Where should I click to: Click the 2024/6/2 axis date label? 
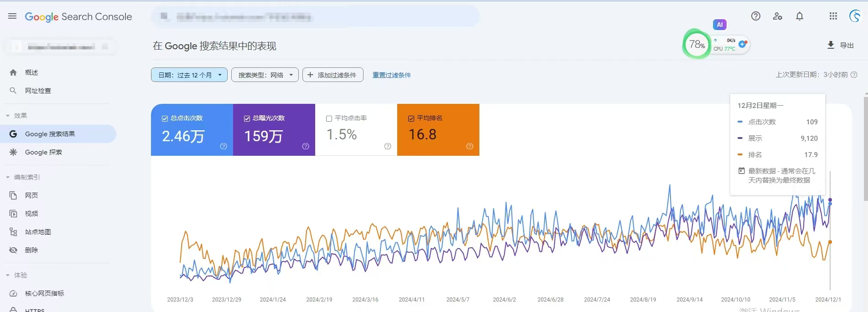pyautogui.click(x=504, y=300)
